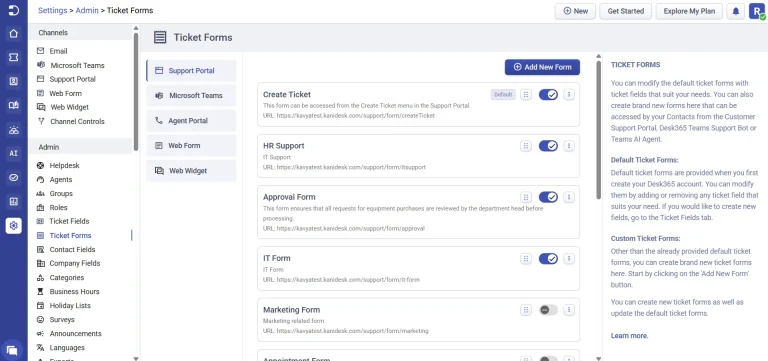Open more options menu for HR Support
Screen dimensions: 768x361
[569, 145]
